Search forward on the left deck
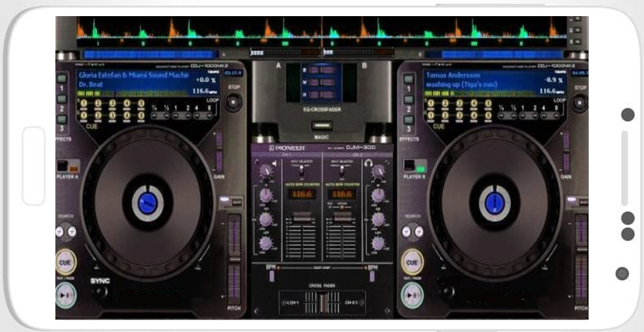 tap(72, 231)
